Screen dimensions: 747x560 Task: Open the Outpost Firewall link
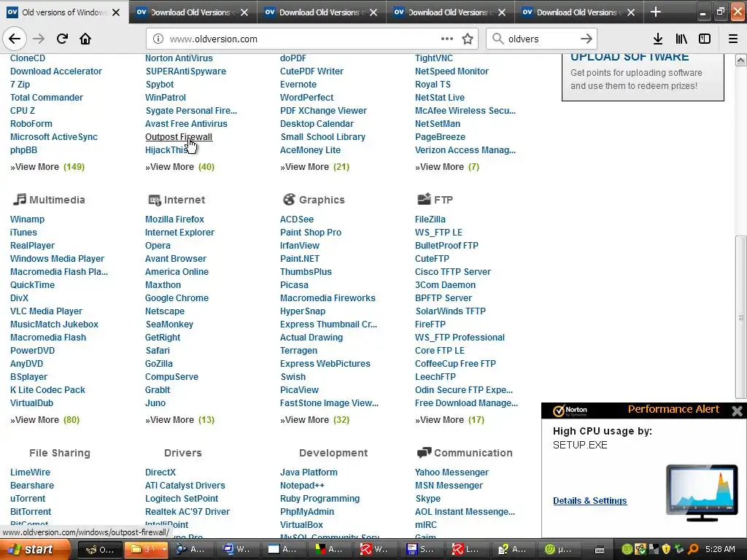[x=179, y=136]
